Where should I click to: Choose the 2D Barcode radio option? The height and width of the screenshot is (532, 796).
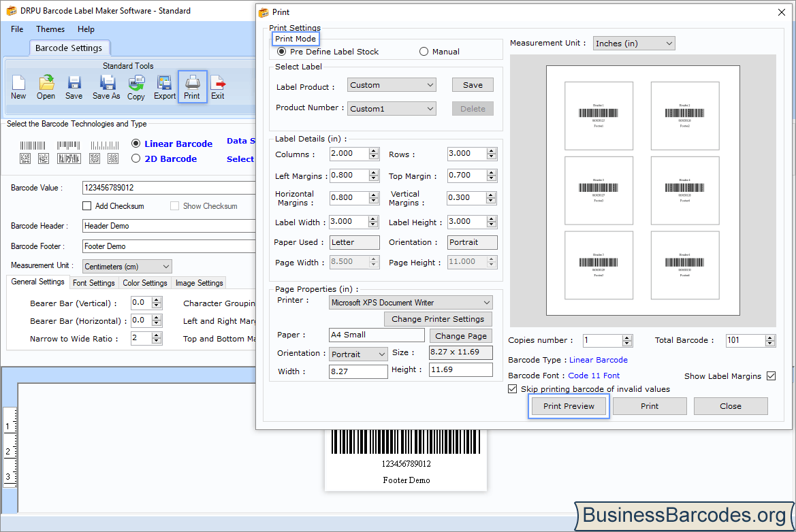136,159
